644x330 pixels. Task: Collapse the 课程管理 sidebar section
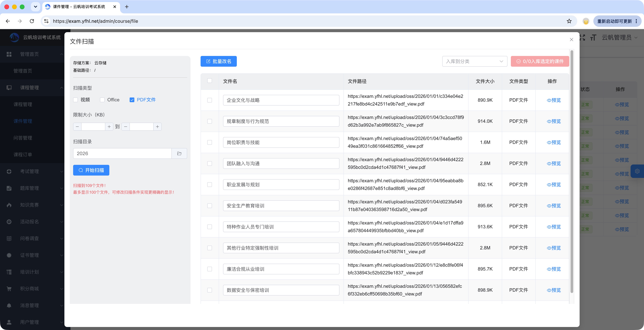pos(32,88)
